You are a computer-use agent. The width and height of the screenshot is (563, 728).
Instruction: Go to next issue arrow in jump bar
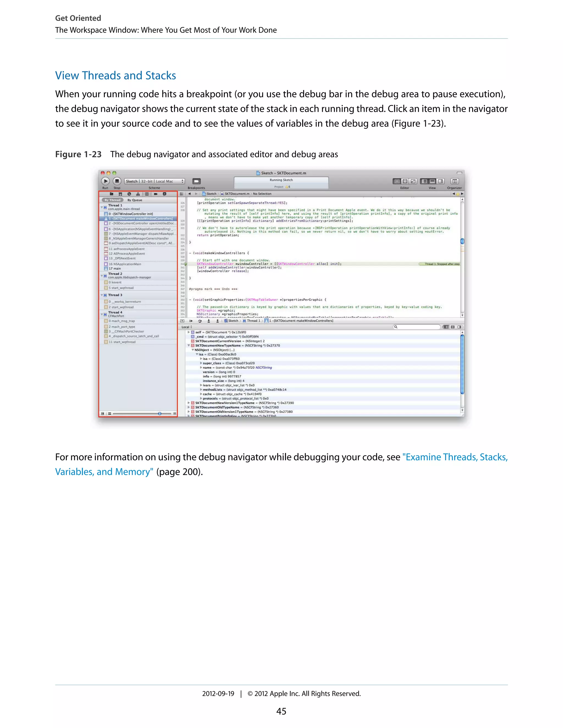pyautogui.click(x=462, y=194)
